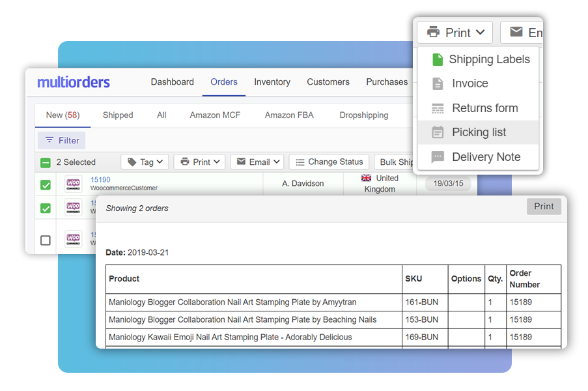The height and width of the screenshot is (391, 588).
Task: Click the Invoice document icon
Action: click(437, 83)
